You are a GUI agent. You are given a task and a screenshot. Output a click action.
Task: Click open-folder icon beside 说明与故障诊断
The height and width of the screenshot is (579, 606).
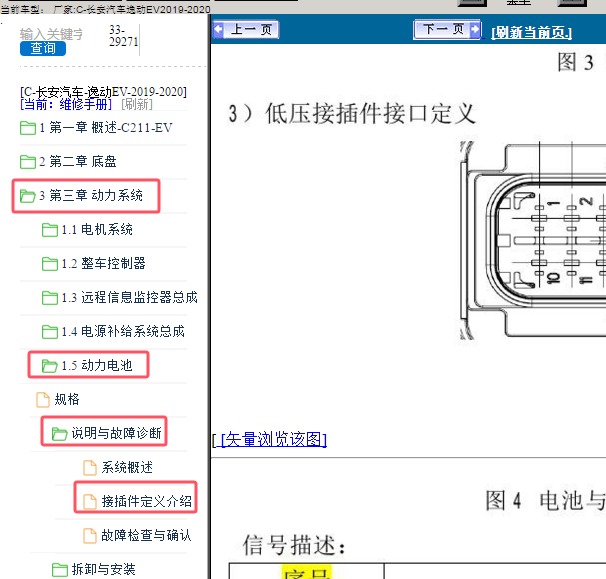tap(60, 434)
